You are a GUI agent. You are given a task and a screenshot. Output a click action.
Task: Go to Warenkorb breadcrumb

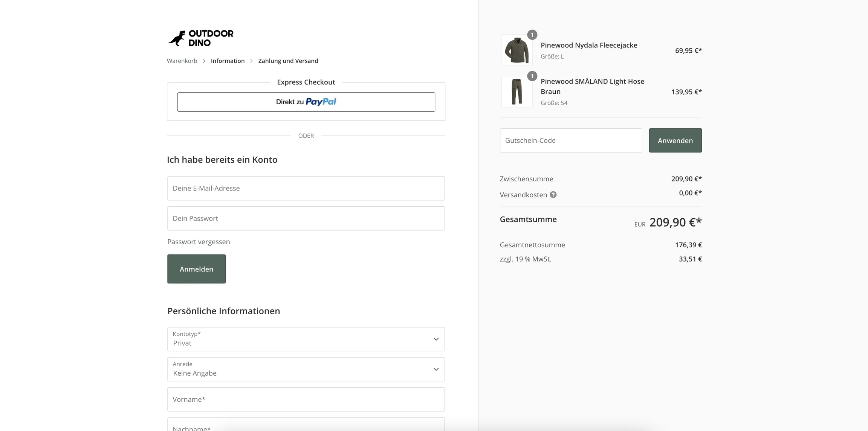(182, 61)
